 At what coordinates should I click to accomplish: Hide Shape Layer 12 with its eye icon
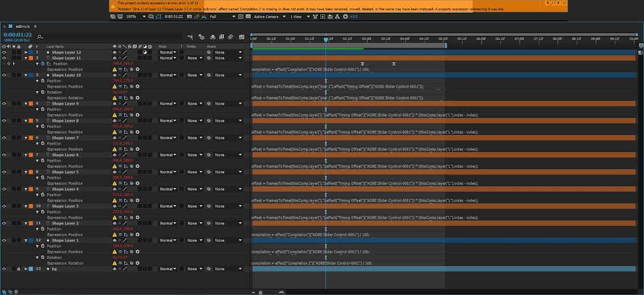click(x=4, y=52)
